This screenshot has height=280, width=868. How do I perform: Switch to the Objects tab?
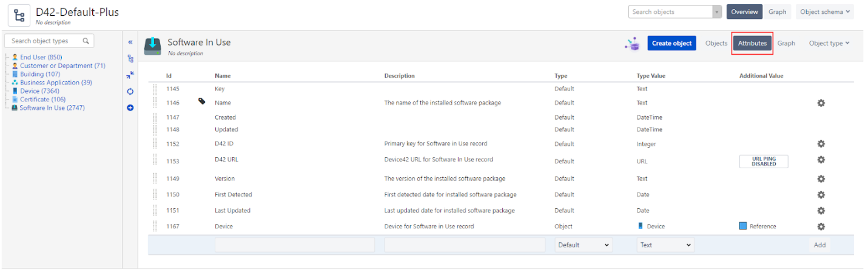[x=716, y=43]
